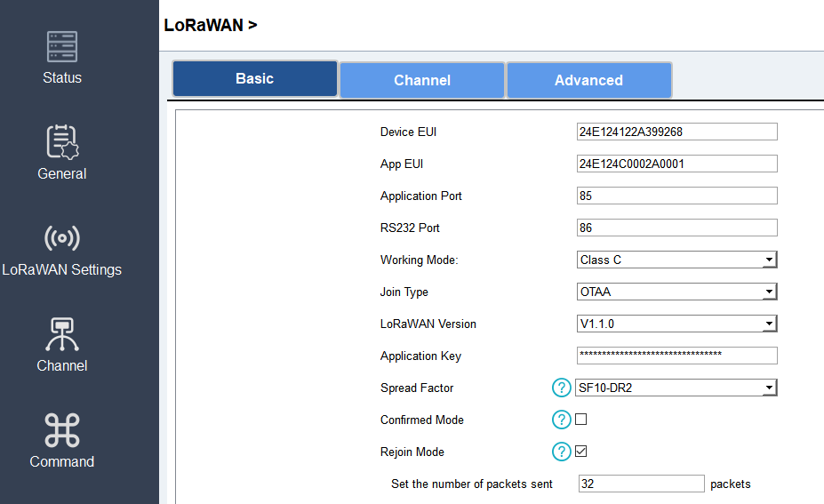The image size is (824, 504).
Task: Click the Device EUI input field
Action: (677, 132)
